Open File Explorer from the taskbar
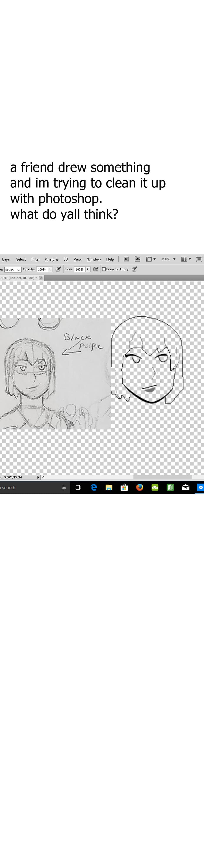The width and height of the screenshot is (204, 868). pyautogui.click(x=109, y=487)
